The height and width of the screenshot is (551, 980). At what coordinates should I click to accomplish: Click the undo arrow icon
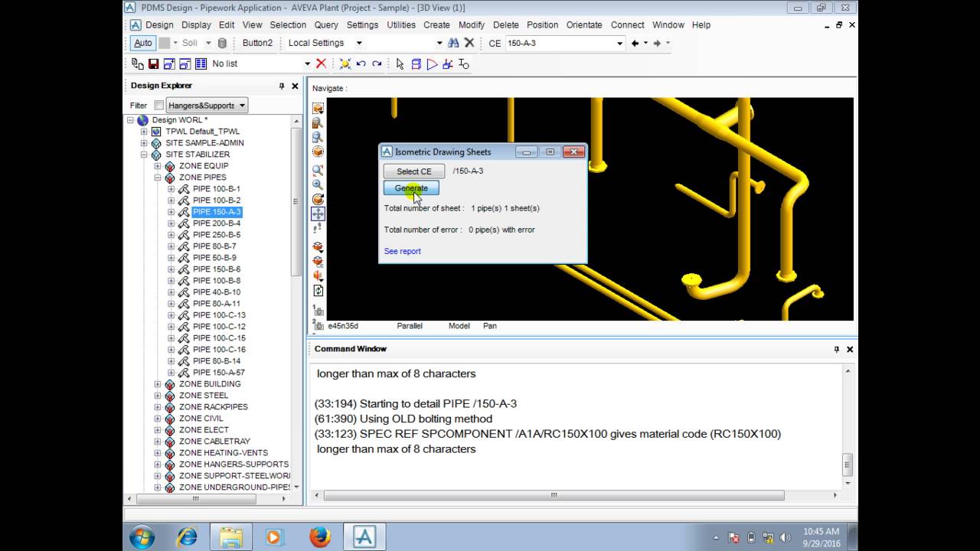361,64
